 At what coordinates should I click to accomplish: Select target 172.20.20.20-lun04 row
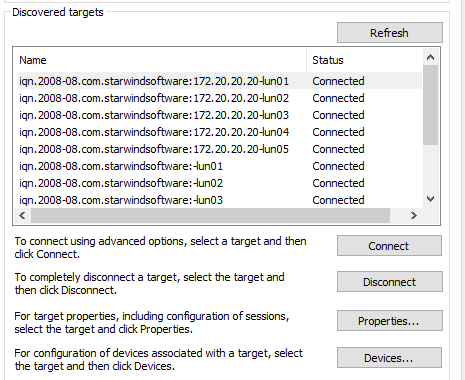pyautogui.click(x=220, y=132)
